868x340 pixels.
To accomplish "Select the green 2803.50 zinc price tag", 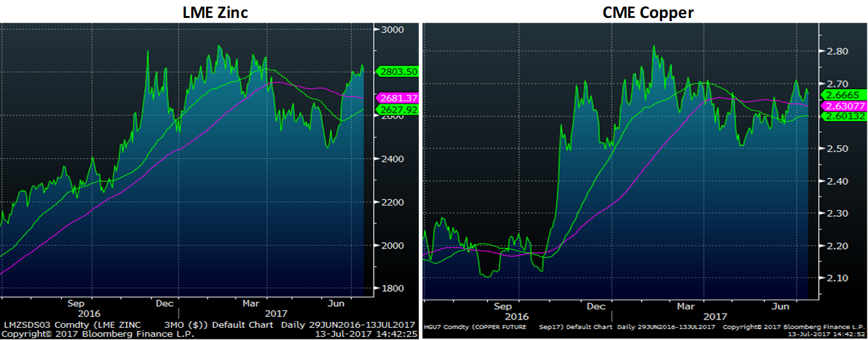I will click(x=398, y=72).
